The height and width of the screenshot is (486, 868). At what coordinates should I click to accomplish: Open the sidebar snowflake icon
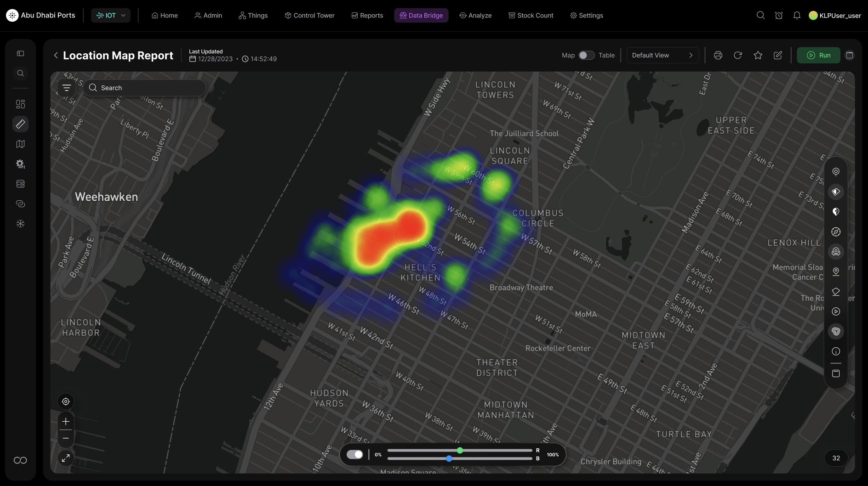(x=20, y=224)
